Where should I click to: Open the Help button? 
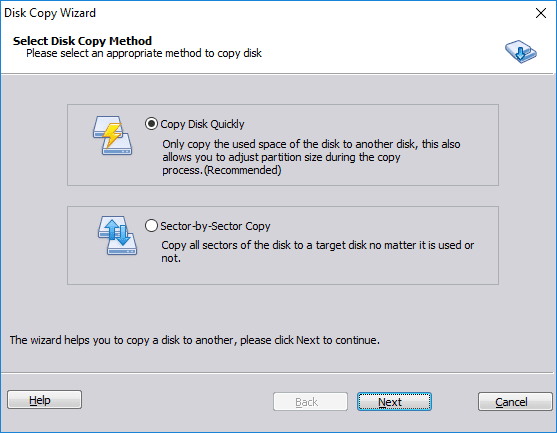point(44,400)
